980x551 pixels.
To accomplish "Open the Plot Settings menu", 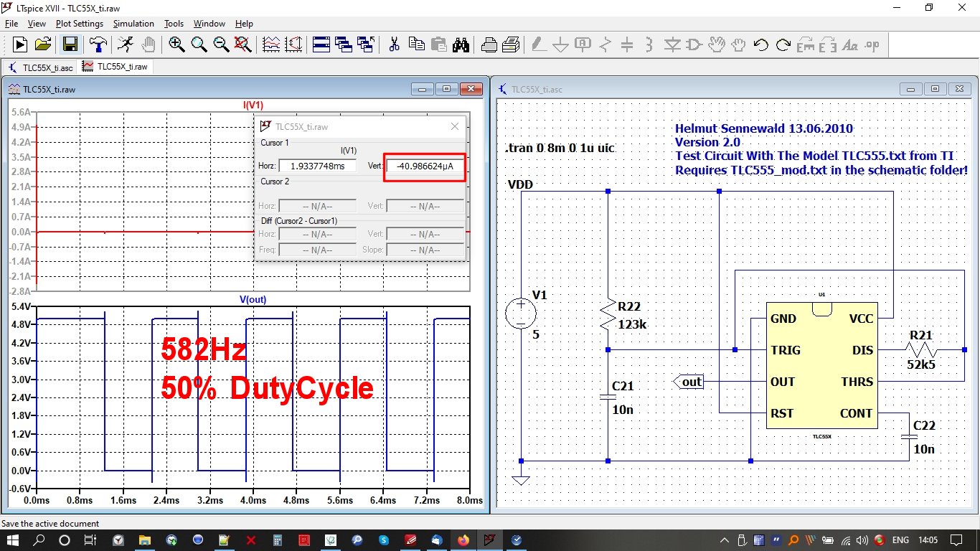I will [x=80, y=24].
